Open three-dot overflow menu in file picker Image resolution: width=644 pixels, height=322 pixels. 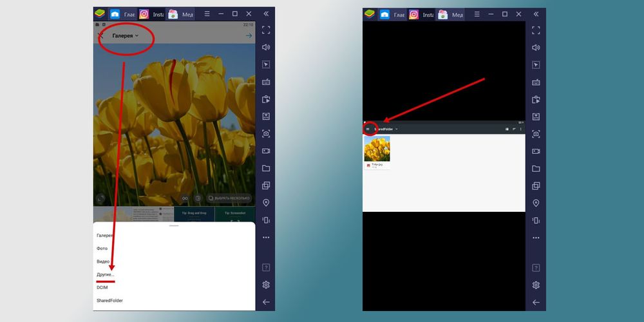pos(520,129)
